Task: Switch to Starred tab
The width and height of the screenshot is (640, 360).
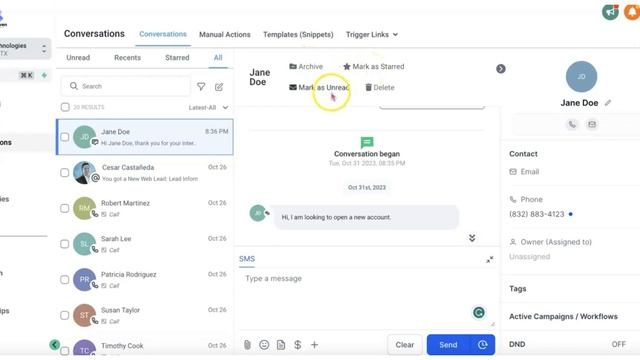Action: coord(177,58)
